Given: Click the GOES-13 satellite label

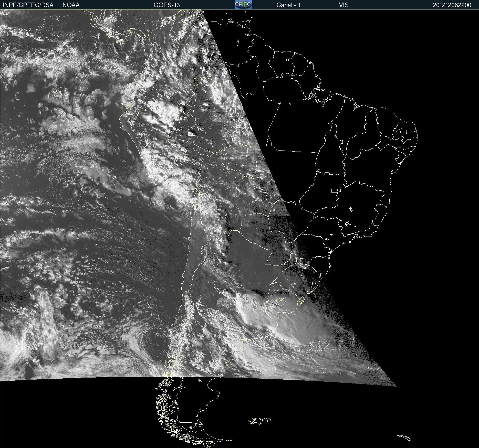Looking at the screenshot, I should coord(167,5).
